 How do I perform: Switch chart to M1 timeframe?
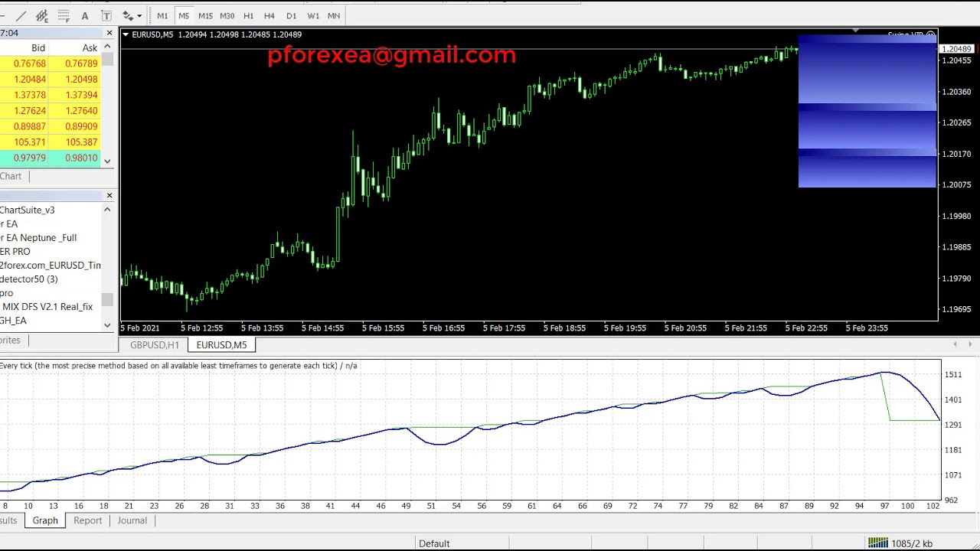pos(162,15)
